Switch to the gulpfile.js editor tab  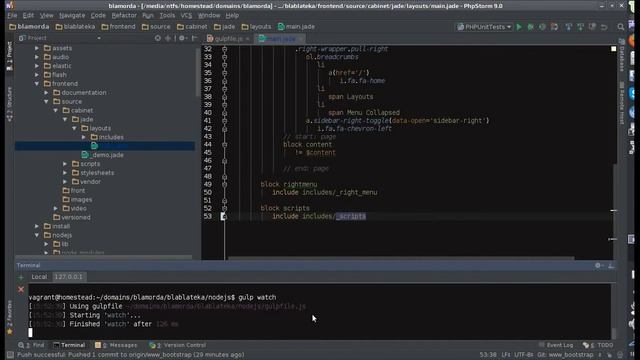(228, 39)
